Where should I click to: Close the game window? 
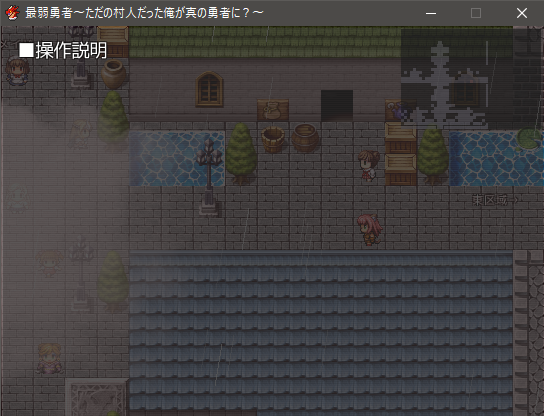pos(521,13)
